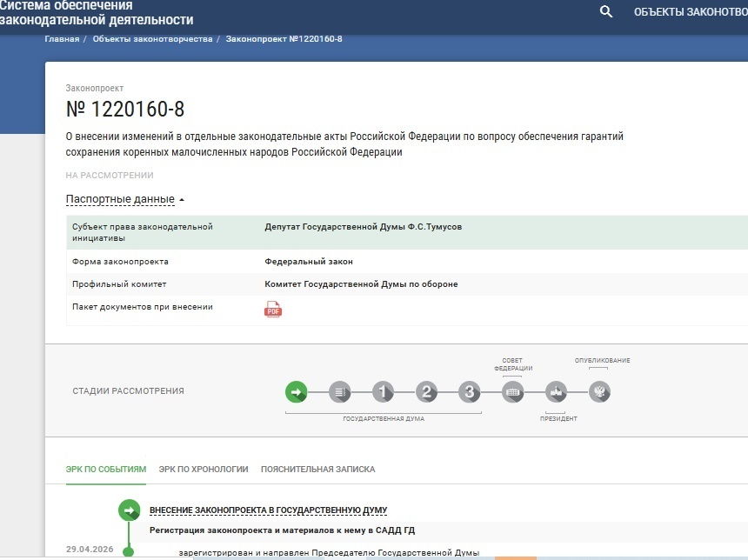
Task: Select the third reading stage circle
Action: 470,392
